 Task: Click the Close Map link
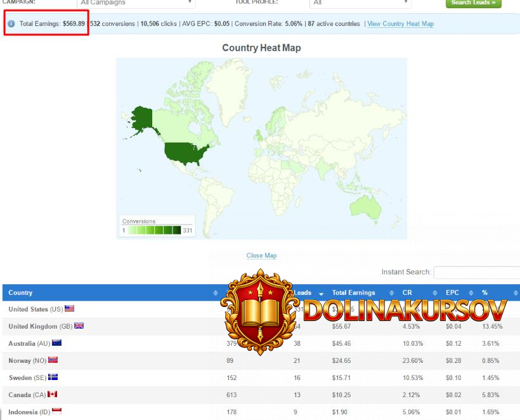tap(261, 256)
